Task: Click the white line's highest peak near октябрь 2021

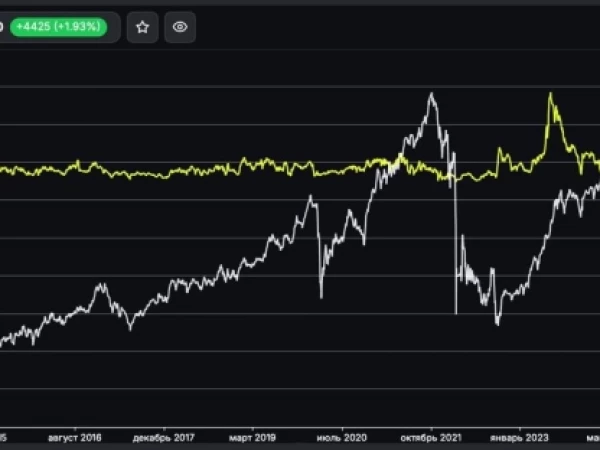Action: (432, 93)
